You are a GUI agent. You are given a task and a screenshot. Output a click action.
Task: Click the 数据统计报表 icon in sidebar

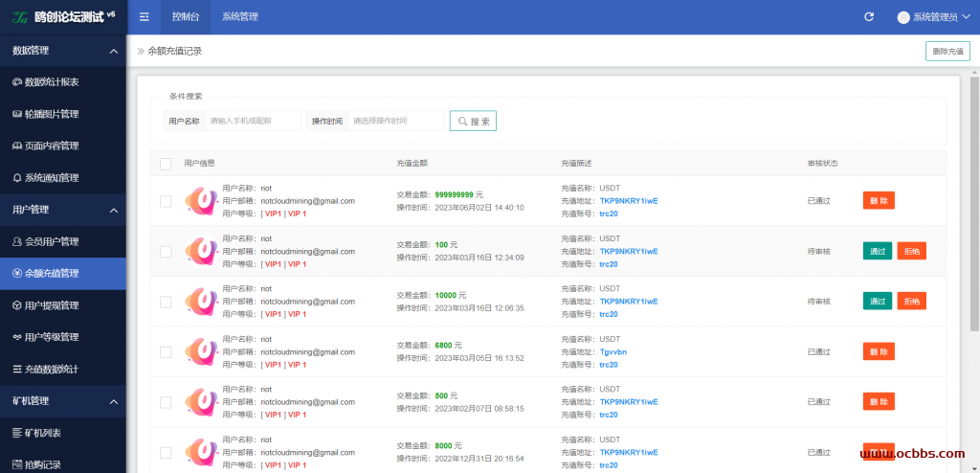pyautogui.click(x=17, y=82)
